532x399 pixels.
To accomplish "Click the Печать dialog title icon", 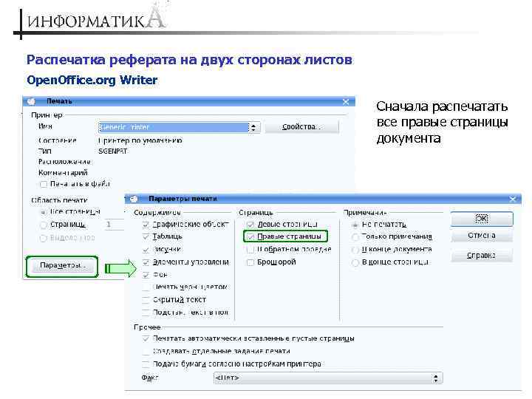I will tap(31, 101).
